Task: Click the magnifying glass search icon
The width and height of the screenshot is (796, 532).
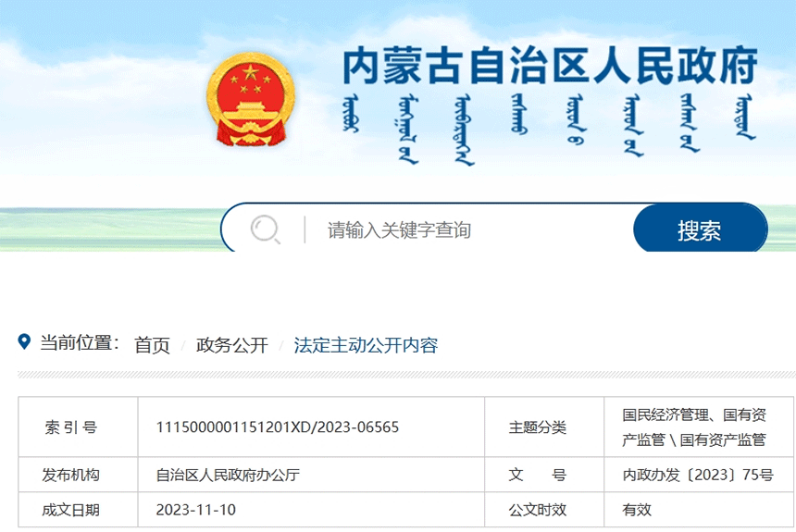Action: coord(265,229)
